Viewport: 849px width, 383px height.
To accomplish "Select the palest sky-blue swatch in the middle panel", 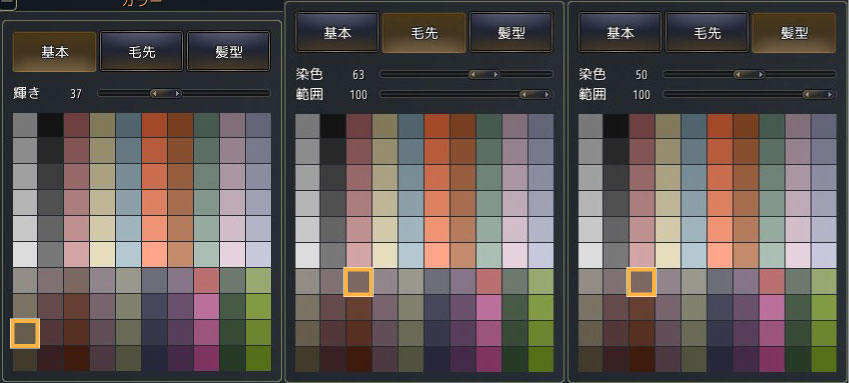I will pyautogui.click(x=411, y=255).
